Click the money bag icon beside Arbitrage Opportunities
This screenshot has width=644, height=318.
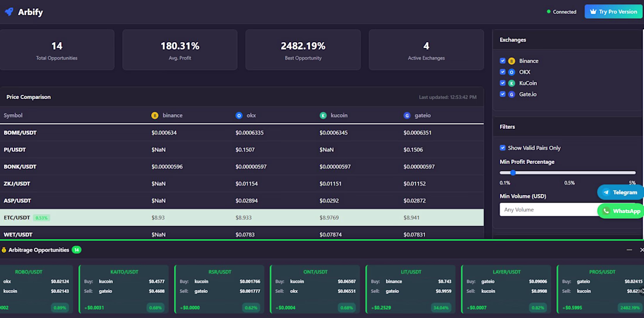(x=4, y=250)
